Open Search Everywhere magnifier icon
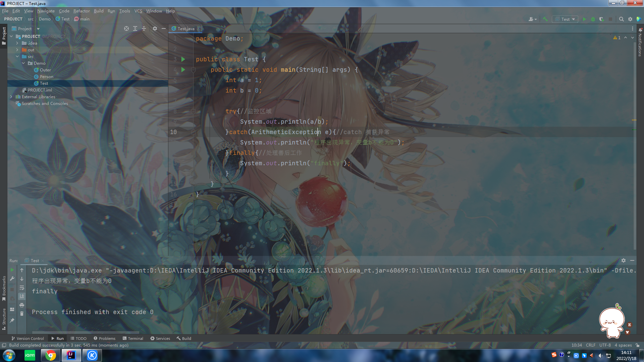 tap(621, 19)
